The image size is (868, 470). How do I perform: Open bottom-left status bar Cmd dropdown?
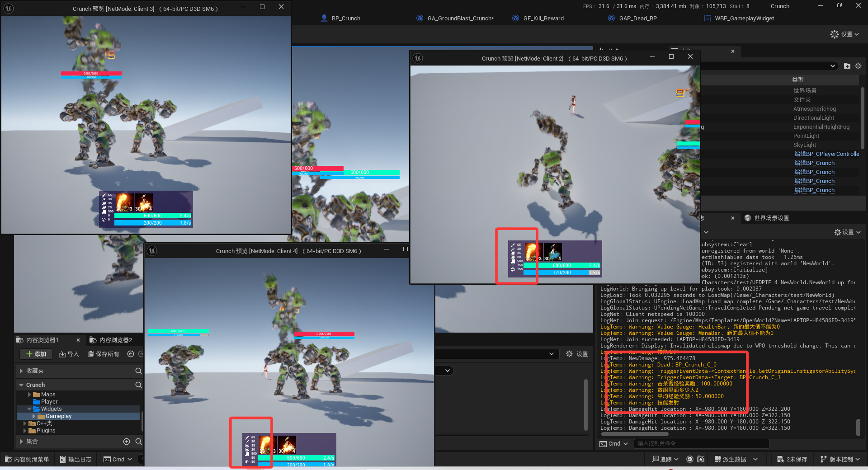[x=118, y=459]
